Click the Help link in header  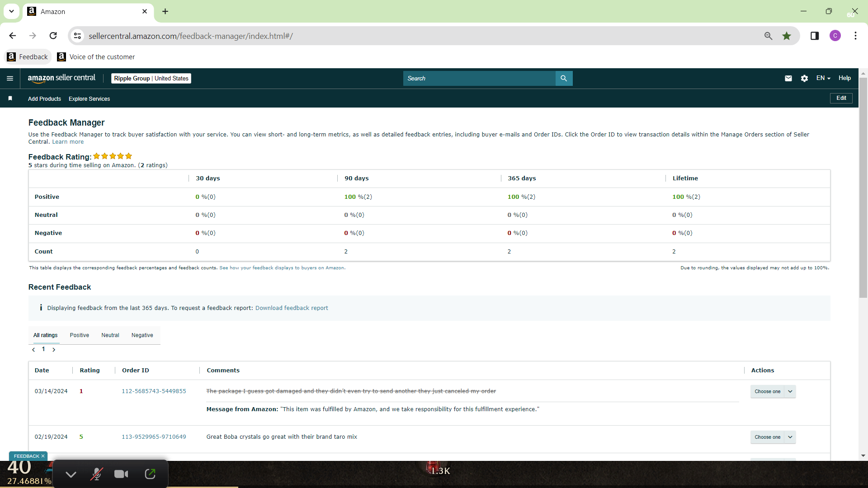tap(844, 78)
